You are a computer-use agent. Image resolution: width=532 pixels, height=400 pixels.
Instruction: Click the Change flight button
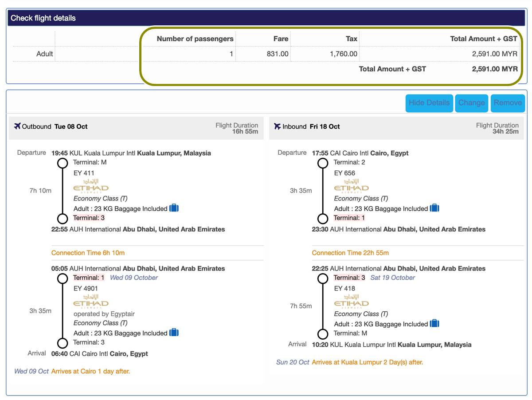pos(471,103)
